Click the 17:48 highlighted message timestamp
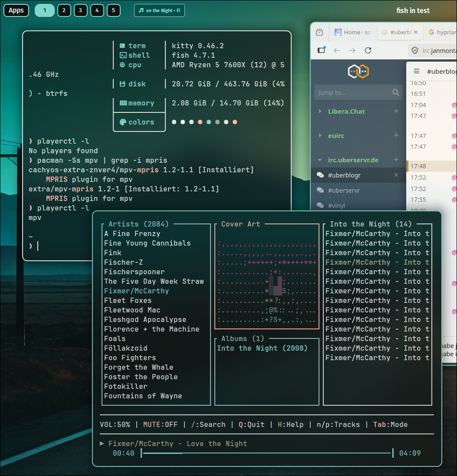The width and height of the screenshot is (457, 476). 418,166
